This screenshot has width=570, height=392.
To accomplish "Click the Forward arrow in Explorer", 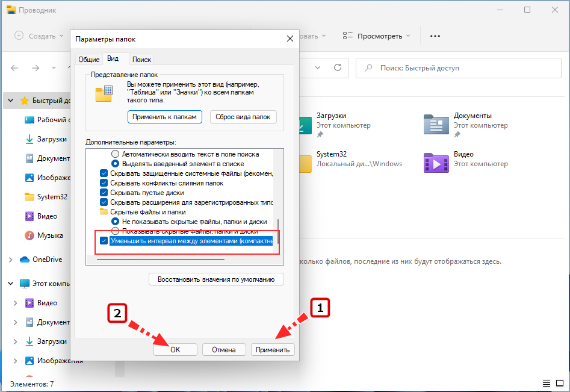I will (36, 68).
